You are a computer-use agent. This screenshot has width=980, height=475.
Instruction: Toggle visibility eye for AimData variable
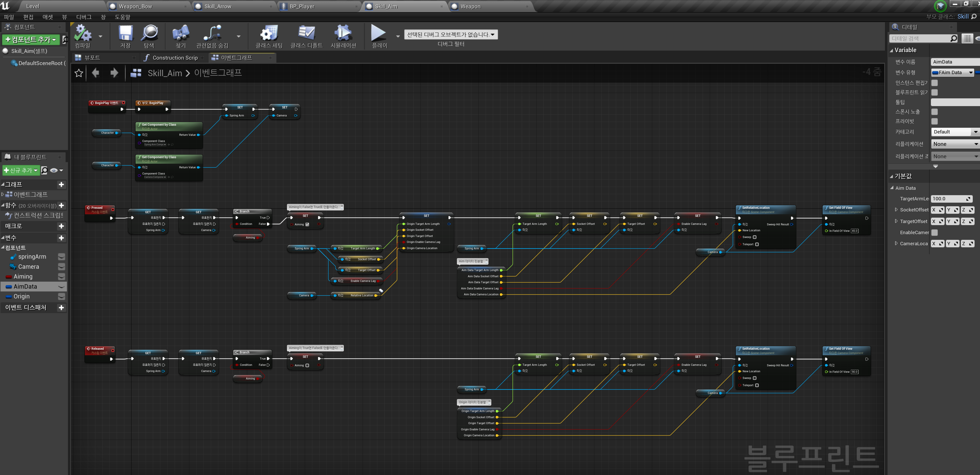pos(61,286)
